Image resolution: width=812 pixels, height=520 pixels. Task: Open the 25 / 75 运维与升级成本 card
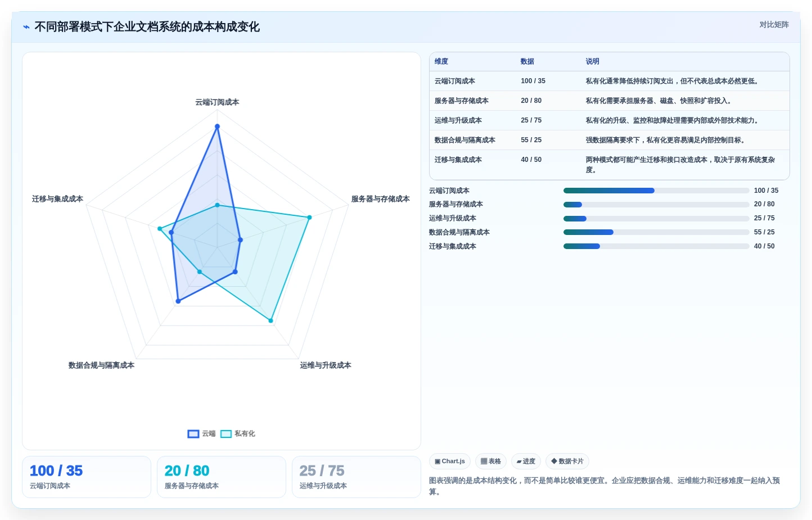[x=357, y=477]
